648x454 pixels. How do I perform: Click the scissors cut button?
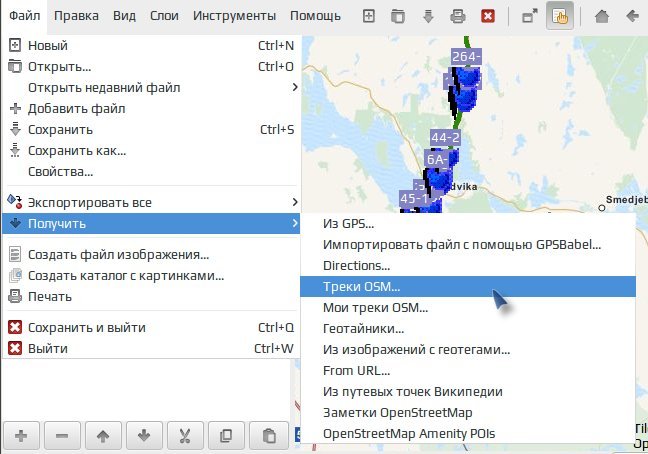[185, 435]
